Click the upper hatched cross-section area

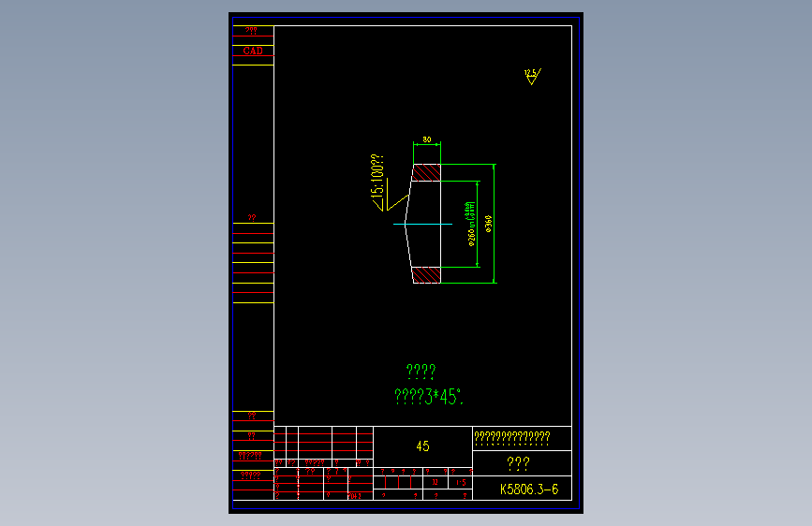(426, 173)
